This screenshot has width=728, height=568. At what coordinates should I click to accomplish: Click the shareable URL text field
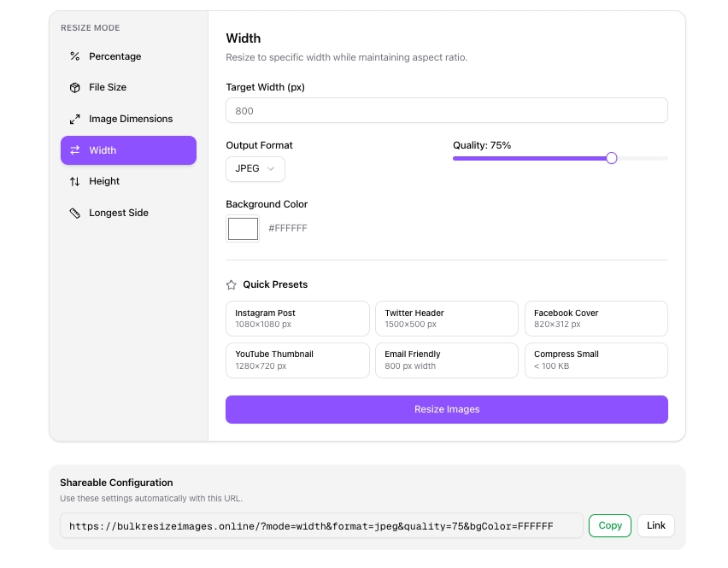point(321,526)
